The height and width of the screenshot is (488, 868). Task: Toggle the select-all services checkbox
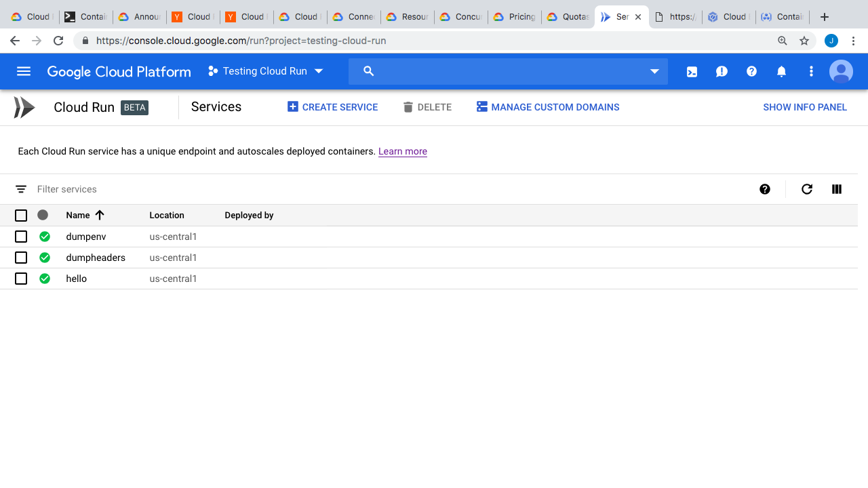pos(21,216)
